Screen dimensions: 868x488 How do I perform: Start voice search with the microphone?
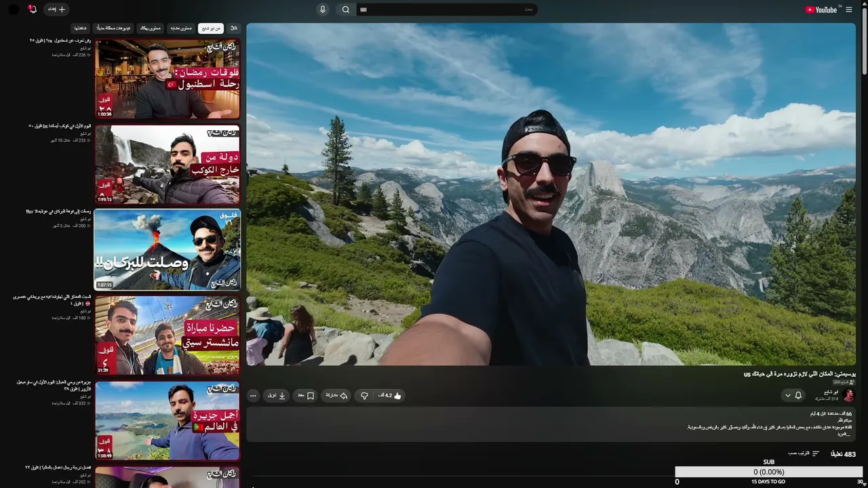coord(323,9)
